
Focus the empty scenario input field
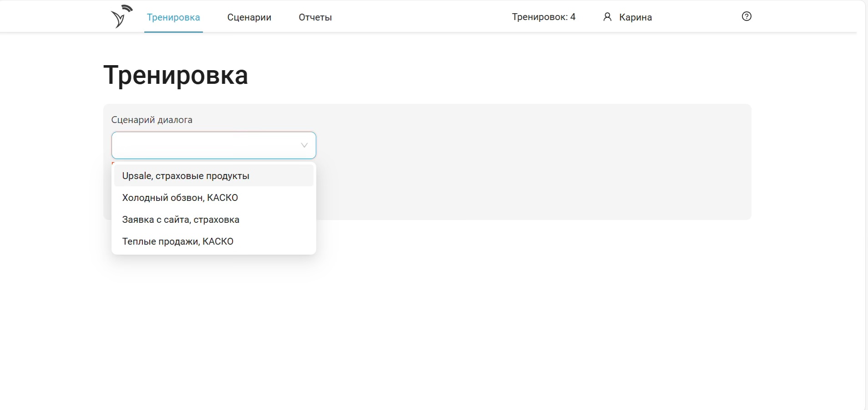point(205,145)
